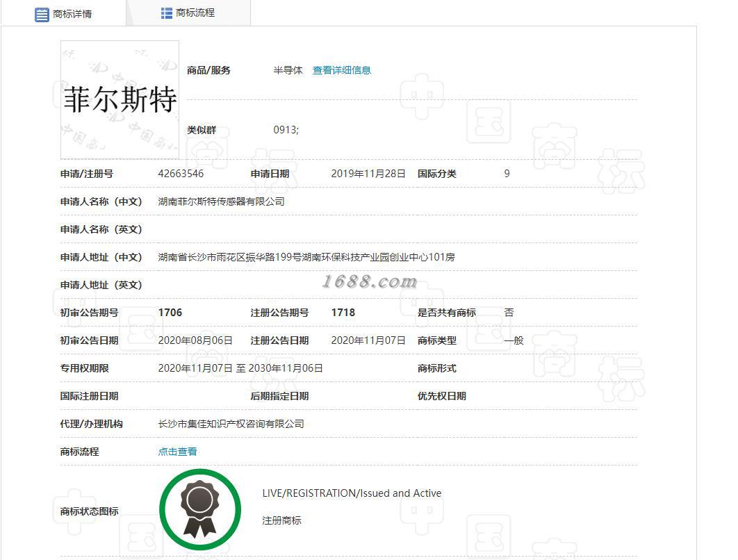Click the 后期指定日期 label
This screenshot has height=560, width=738.
coord(279,396)
